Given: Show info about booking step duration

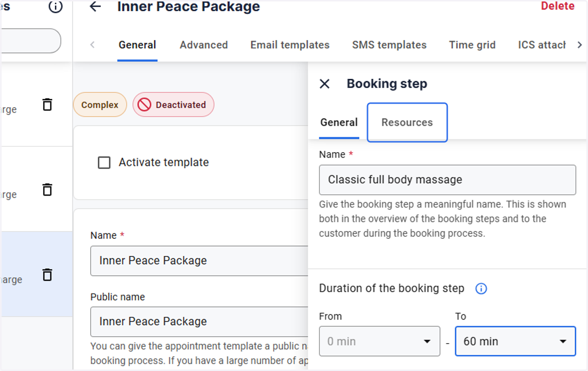Looking at the screenshot, I should point(481,289).
